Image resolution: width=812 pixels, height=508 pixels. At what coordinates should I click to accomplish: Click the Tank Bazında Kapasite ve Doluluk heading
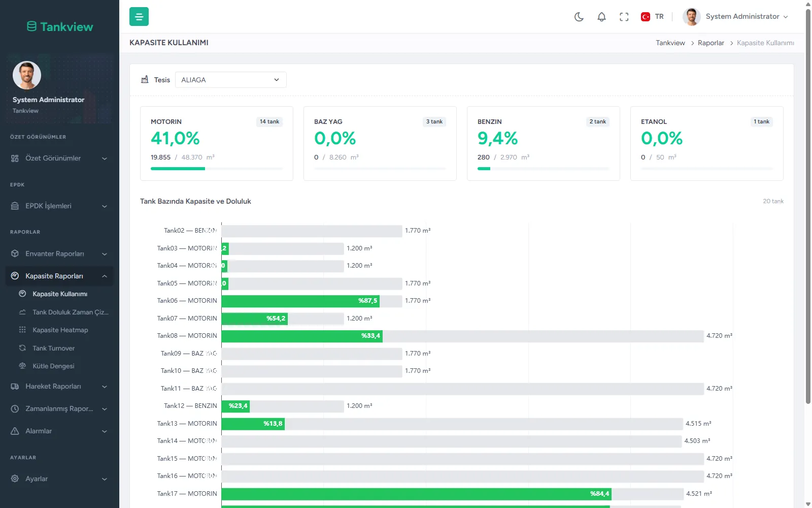(x=195, y=202)
